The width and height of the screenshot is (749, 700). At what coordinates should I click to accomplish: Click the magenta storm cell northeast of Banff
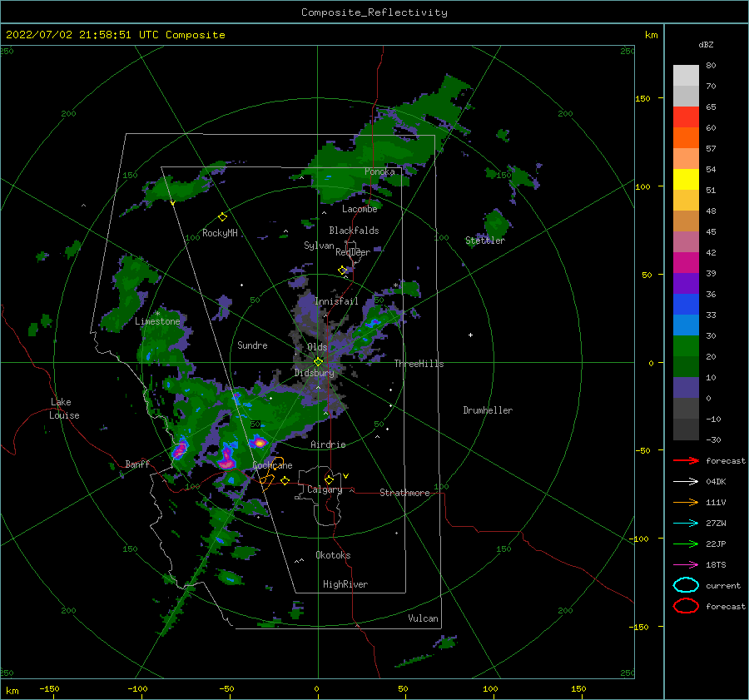click(180, 449)
